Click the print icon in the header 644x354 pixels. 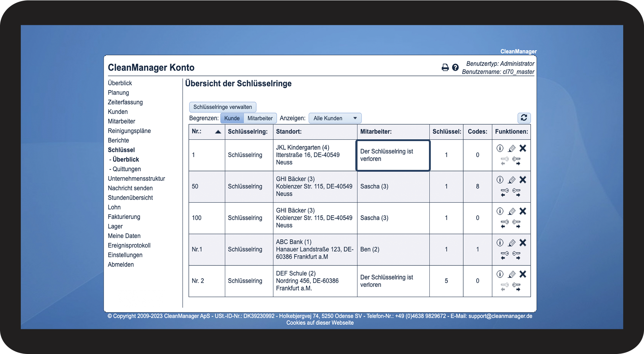coord(445,67)
